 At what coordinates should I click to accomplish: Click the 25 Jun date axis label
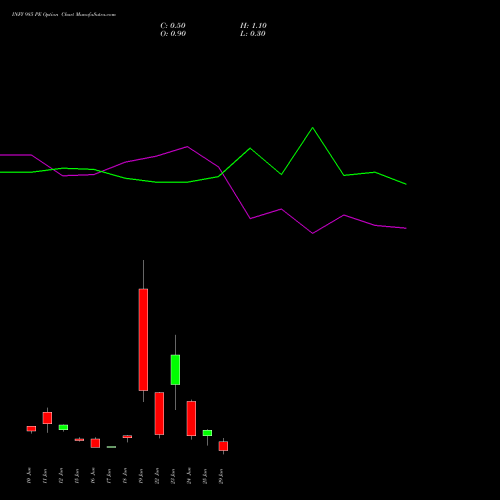point(205,476)
